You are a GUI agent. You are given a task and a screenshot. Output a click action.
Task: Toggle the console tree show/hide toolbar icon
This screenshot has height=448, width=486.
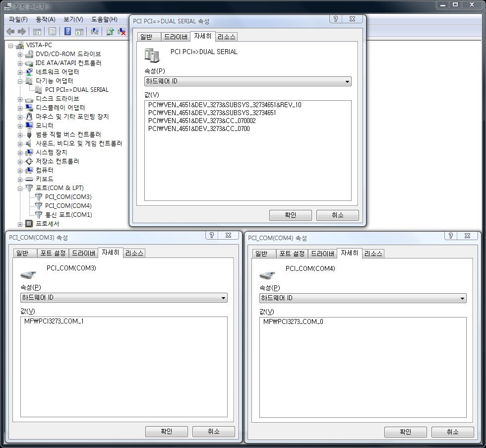pyautogui.click(x=37, y=31)
